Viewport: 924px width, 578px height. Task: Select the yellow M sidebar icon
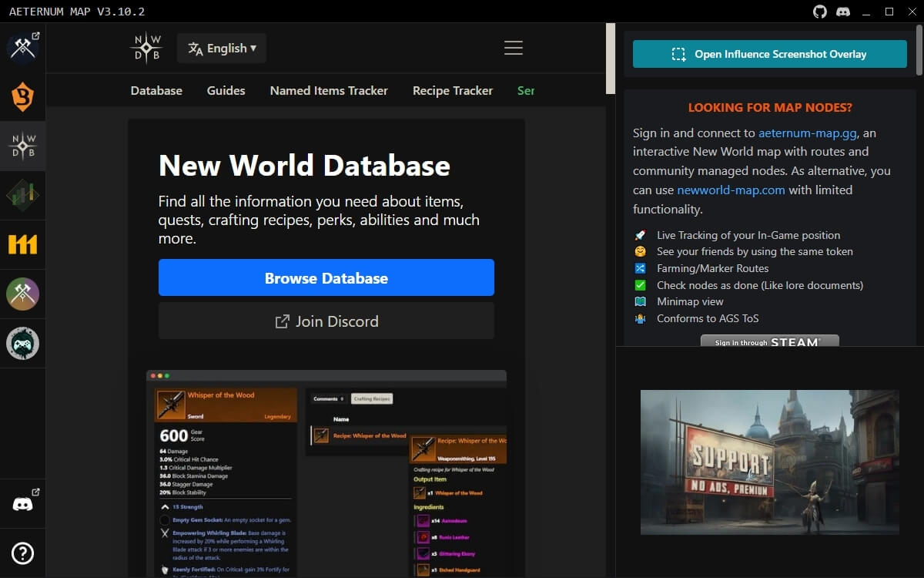(x=23, y=245)
